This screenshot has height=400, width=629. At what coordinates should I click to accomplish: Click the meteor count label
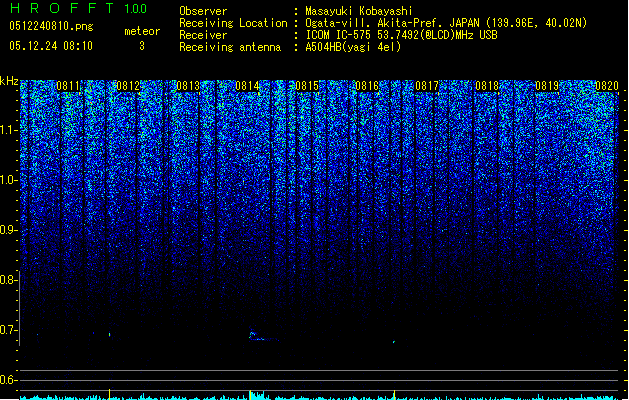click(x=142, y=31)
